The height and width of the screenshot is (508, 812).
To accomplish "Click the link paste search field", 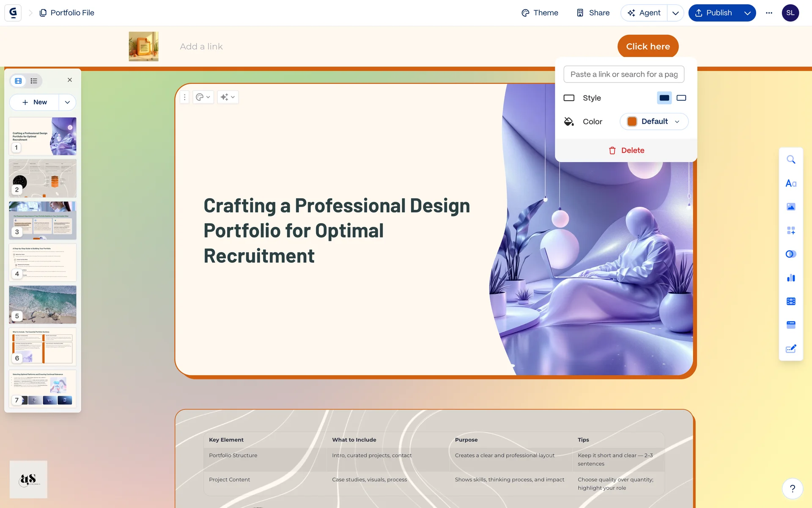I will click(624, 75).
